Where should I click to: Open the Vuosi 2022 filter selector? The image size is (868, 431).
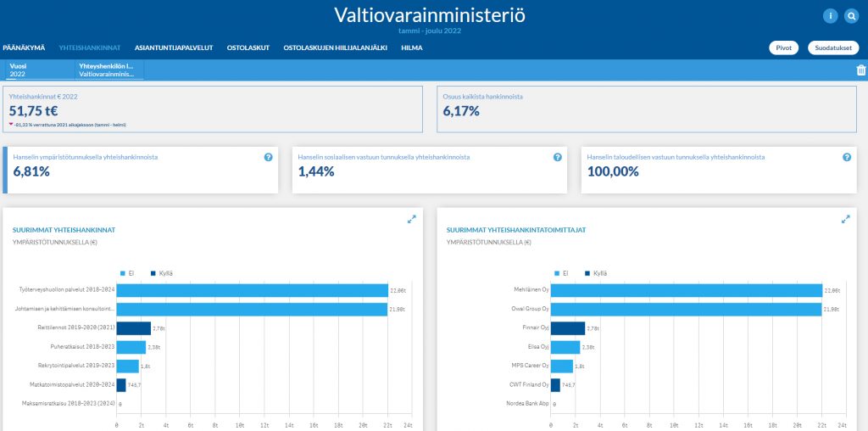pyautogui.click(x=37, y=70)
